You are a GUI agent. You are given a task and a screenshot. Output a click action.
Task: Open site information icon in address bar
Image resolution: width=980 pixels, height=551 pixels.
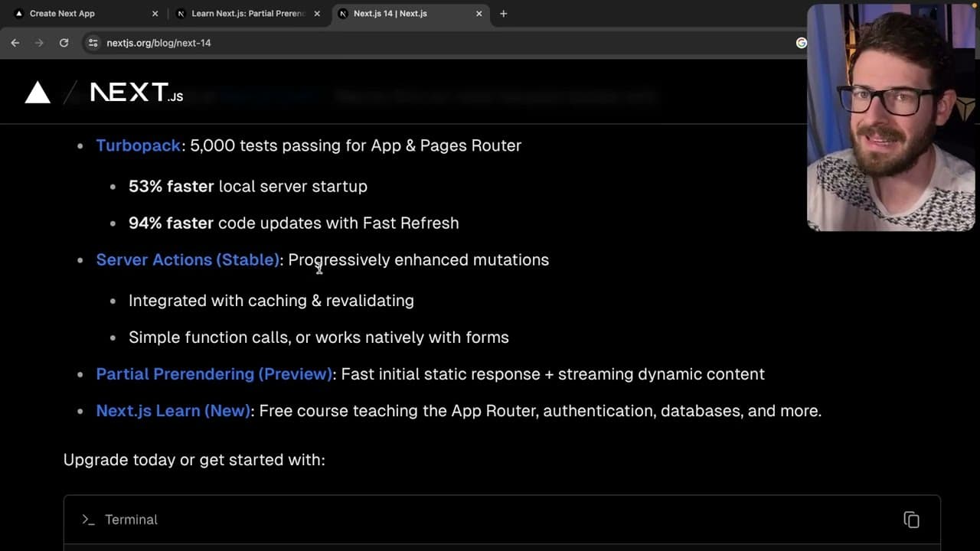(93, 43)
